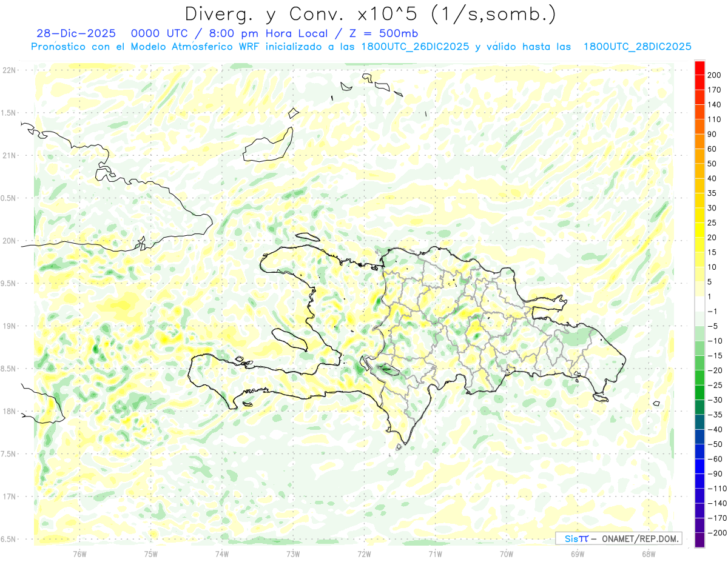
Task: Click the red color bar segment above 200
Action: tap(700, 67)
